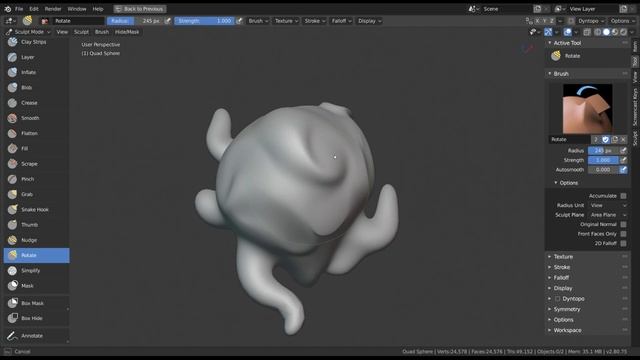640x360 pixels.
Task: Open the Help menu
Action: (x=98, y=9)
